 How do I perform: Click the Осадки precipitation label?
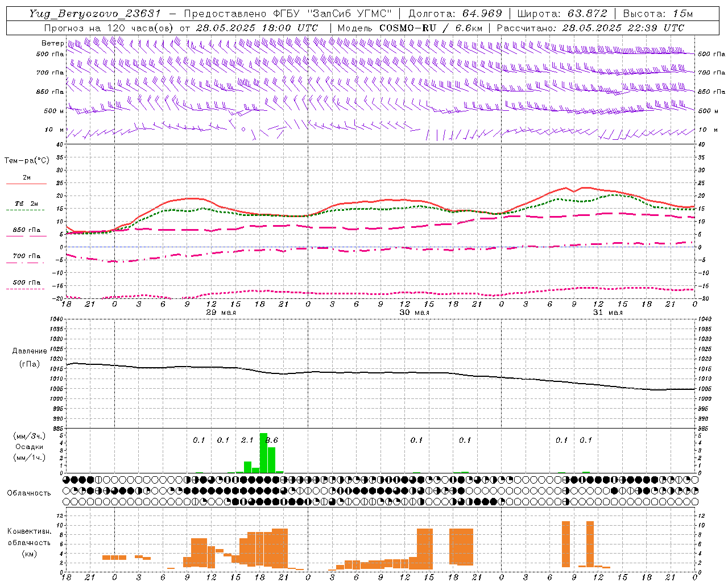(30, 447)
